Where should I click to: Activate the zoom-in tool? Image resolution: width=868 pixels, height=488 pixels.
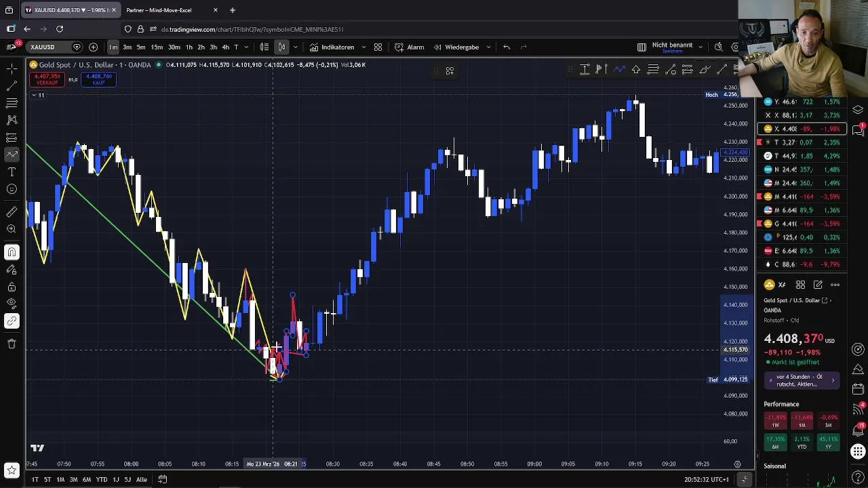tap(12, 229)
